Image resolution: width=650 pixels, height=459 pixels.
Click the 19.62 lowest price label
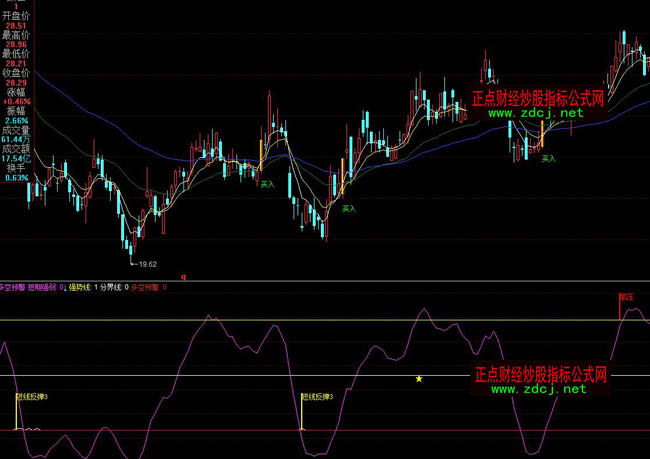click(148, 263)
